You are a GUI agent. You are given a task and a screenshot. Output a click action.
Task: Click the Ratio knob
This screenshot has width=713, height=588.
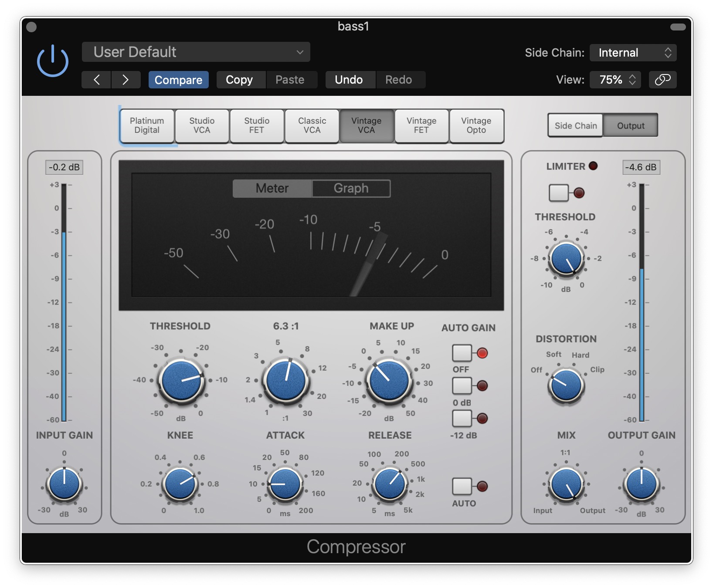[x=285, y=380]
